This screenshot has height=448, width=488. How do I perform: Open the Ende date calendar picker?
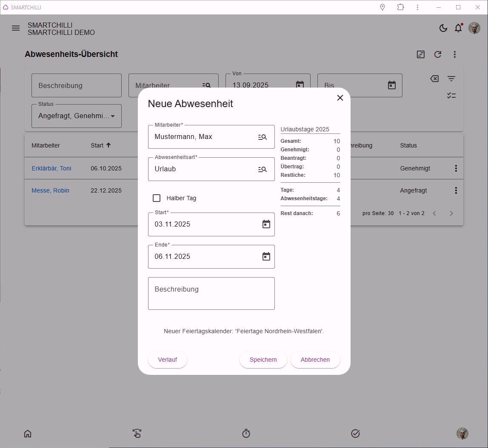coord(266,256)
